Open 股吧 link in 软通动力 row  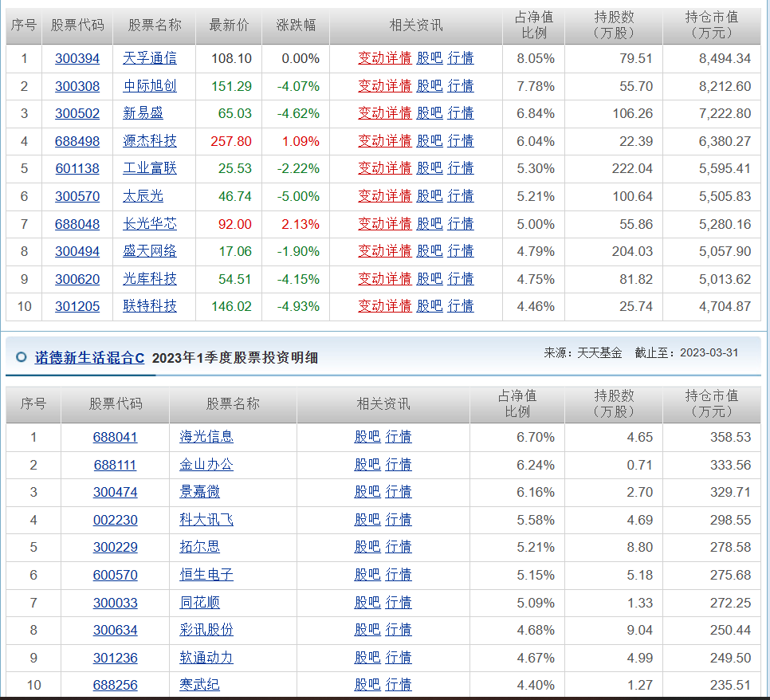click(367, 659)
